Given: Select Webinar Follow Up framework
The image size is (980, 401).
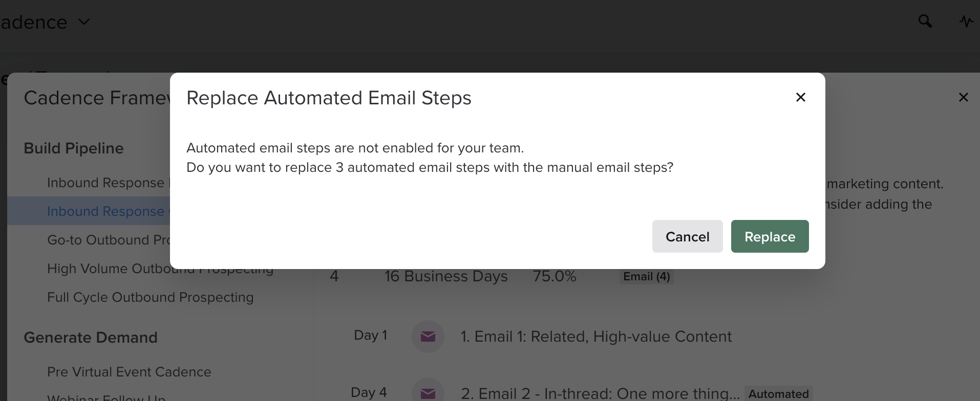Looking at the screenshot, I should (106, 397).
